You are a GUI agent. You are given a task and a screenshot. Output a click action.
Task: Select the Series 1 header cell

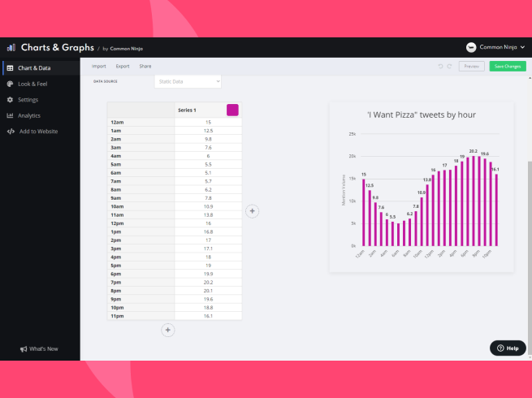208,110
